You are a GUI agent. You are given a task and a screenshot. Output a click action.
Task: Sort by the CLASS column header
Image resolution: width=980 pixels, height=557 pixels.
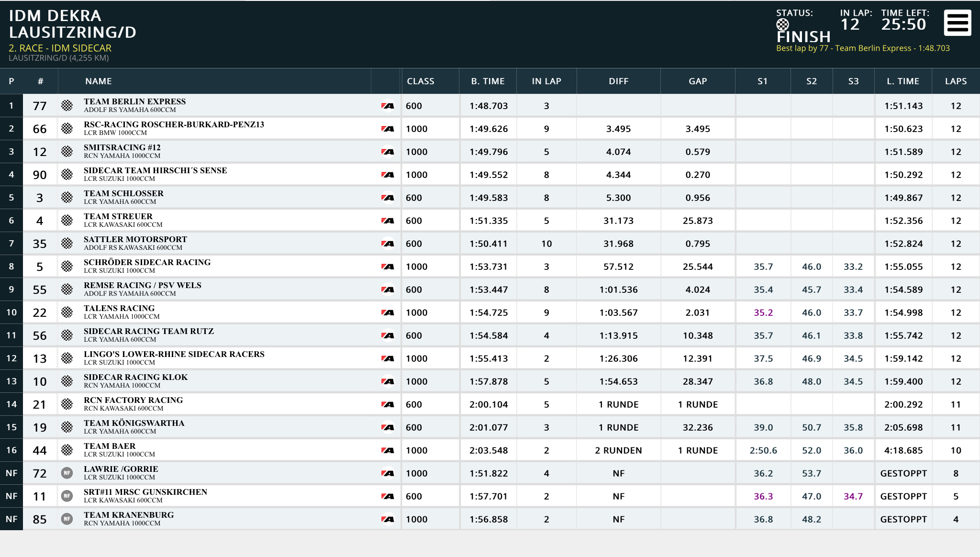click(421, 81)
